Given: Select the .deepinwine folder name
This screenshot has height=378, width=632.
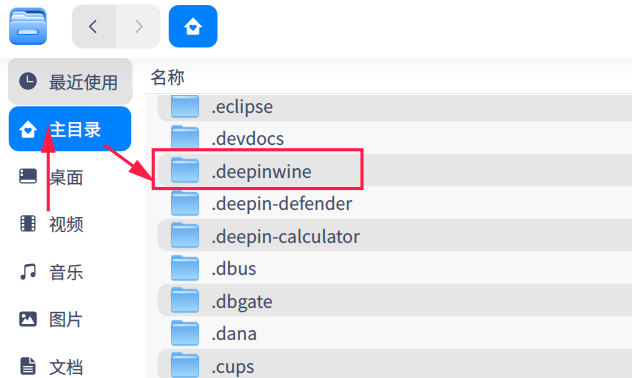Looking at the screenshot, I should pos(261,171).
